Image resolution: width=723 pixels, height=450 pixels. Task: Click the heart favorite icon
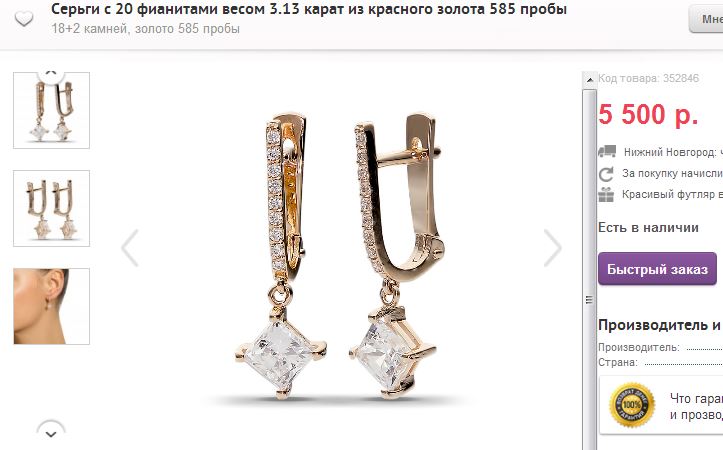tap(24, 19)
